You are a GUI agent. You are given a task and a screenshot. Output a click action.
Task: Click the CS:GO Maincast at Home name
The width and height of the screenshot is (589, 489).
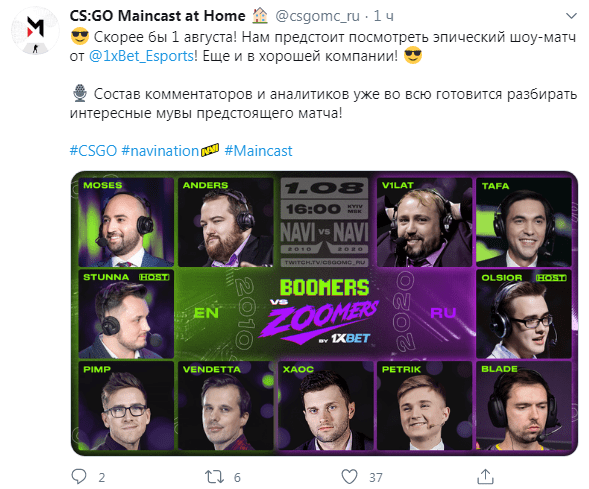(x=157, y=16)
